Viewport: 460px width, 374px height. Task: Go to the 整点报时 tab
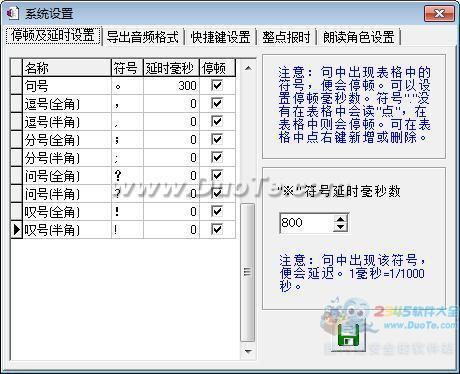coord(286,37)
